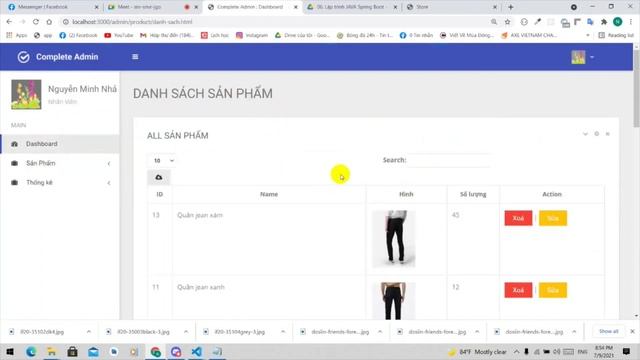Sort table by ID column header
This screenshot has width=640, height=360.
tap(160, 194)
